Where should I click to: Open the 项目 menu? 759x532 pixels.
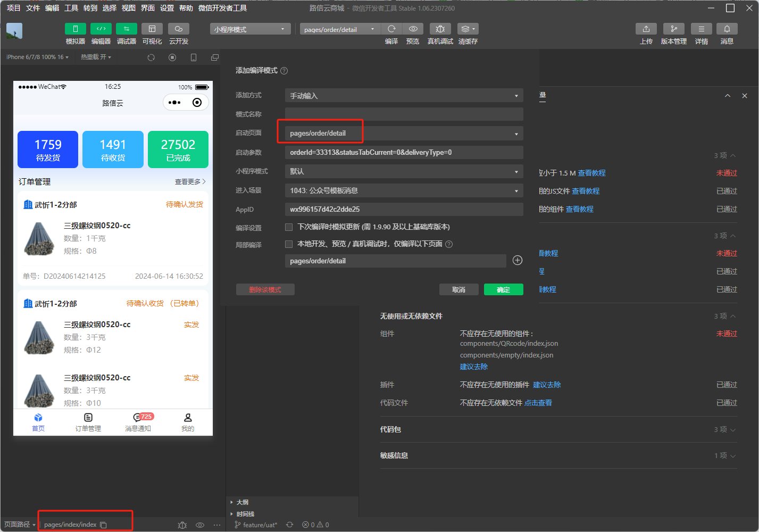pyautogui.click(x=13, y=8)
